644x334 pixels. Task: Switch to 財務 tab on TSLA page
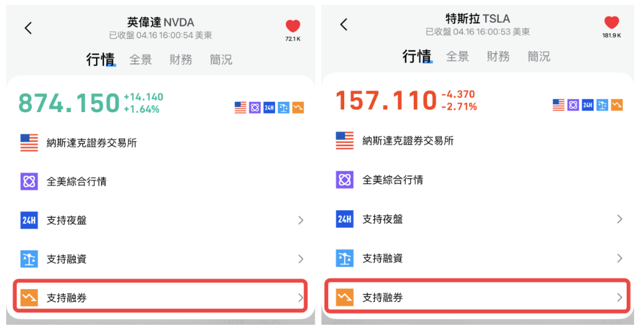[x=498, y=56]
